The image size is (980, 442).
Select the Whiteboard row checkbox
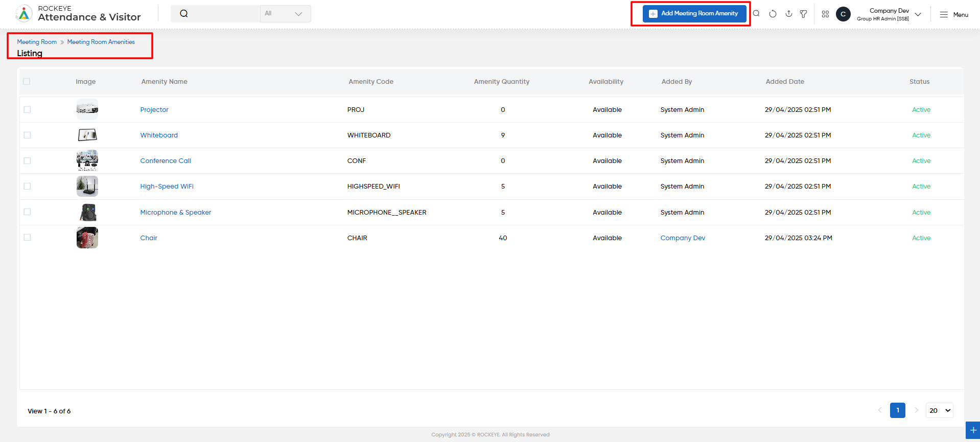click(x=27, y=135)
